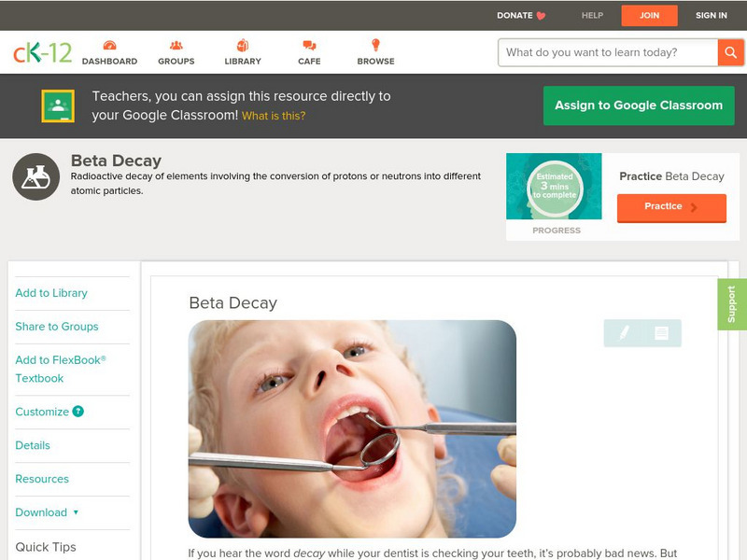Click the Download link text
This screenshot has width=747, height=560.
coord(41,512)
